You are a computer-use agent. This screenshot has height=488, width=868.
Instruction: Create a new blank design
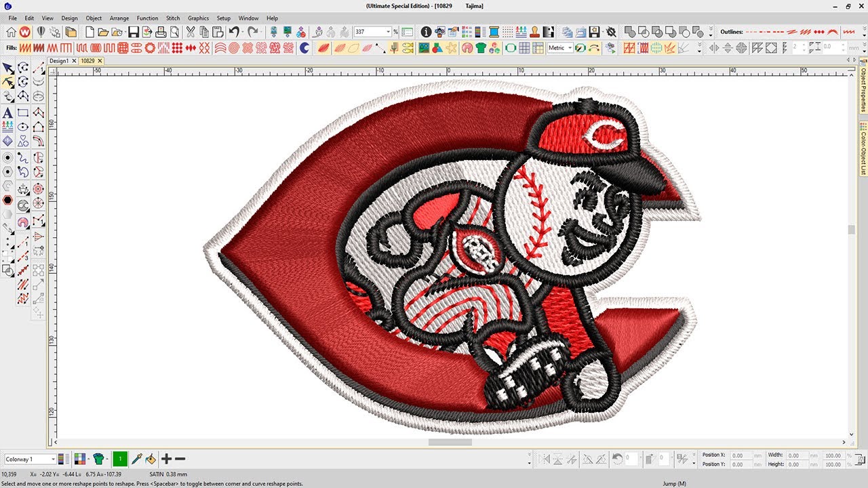(x=90, y=32)
